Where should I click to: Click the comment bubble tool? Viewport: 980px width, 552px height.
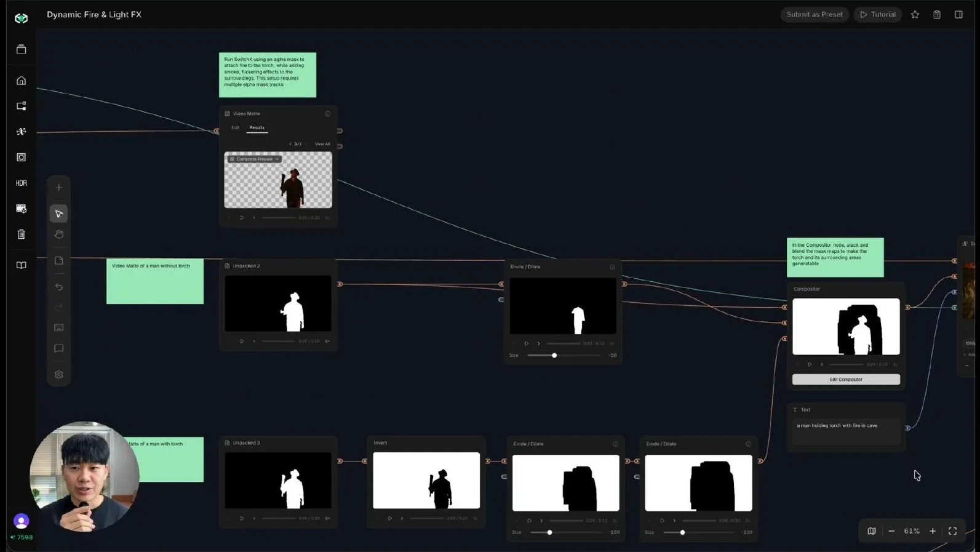[x=59, y=348]
